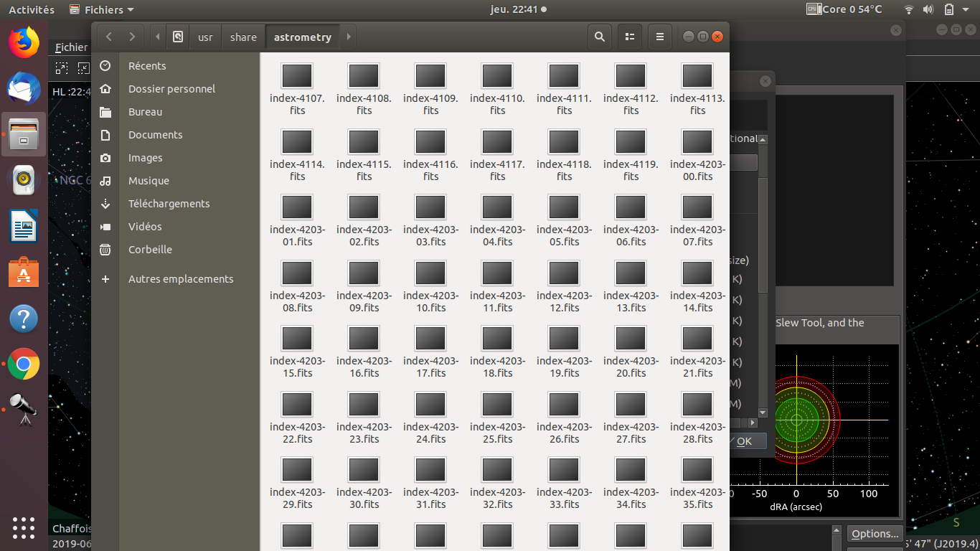Screen dimensions: 980x551
Task: Go back in the file manager
Action: pos(108,37)
